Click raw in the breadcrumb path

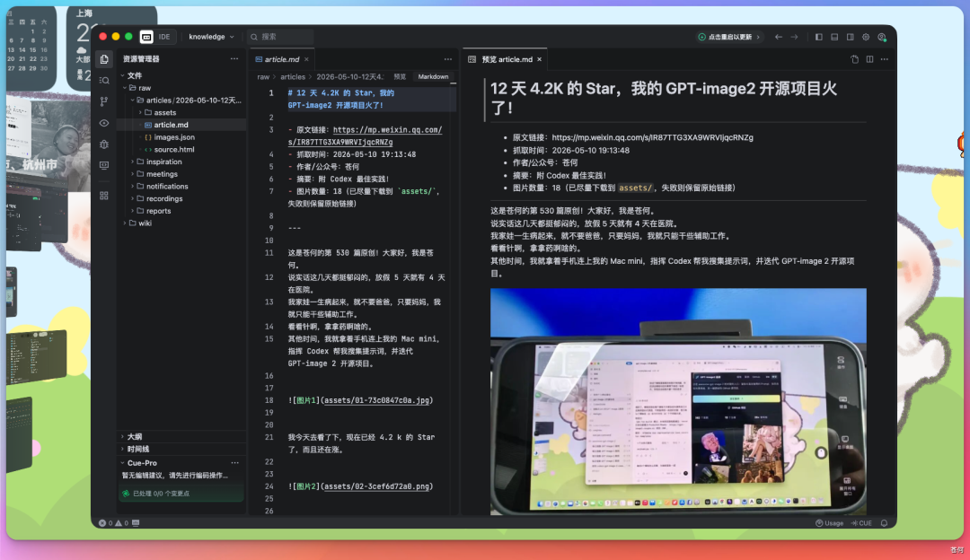(263, 76)
